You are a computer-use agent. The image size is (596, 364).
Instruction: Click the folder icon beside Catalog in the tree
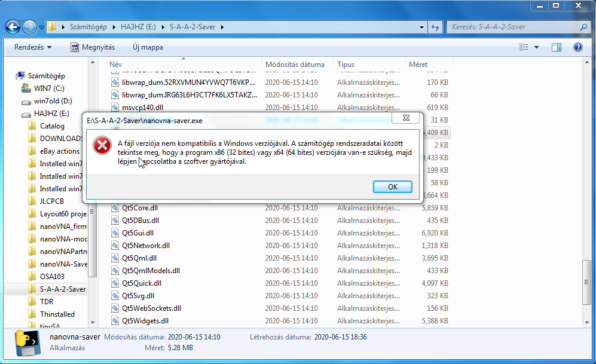point(32,126)
